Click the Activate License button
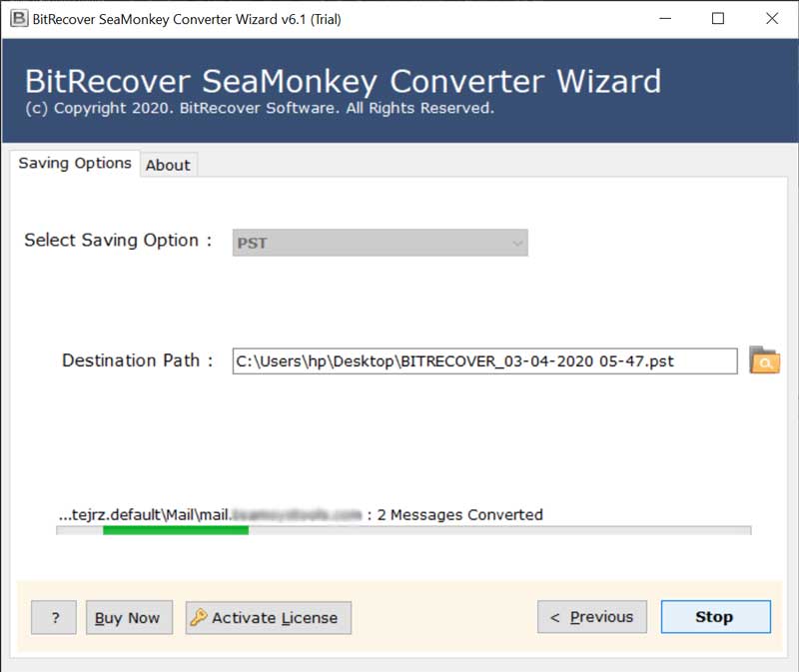The image size is (799, 672). (x=269, y=617)
